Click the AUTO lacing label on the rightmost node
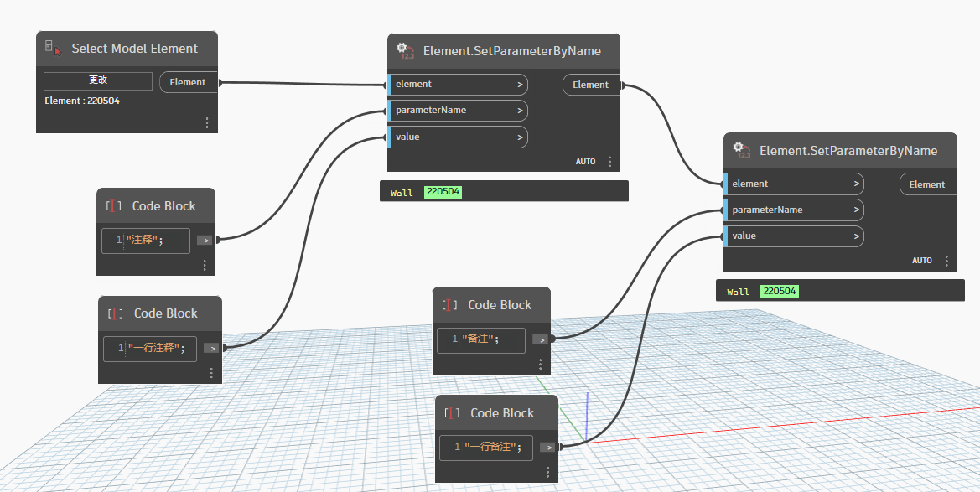The width and height of the screenshot is (980, 492). [x=922, y=261]
